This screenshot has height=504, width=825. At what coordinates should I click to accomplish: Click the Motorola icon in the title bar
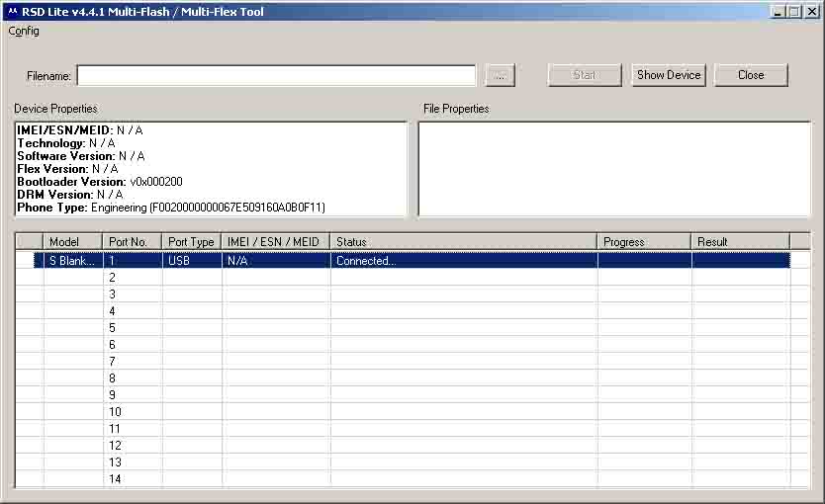pos(13,11)
